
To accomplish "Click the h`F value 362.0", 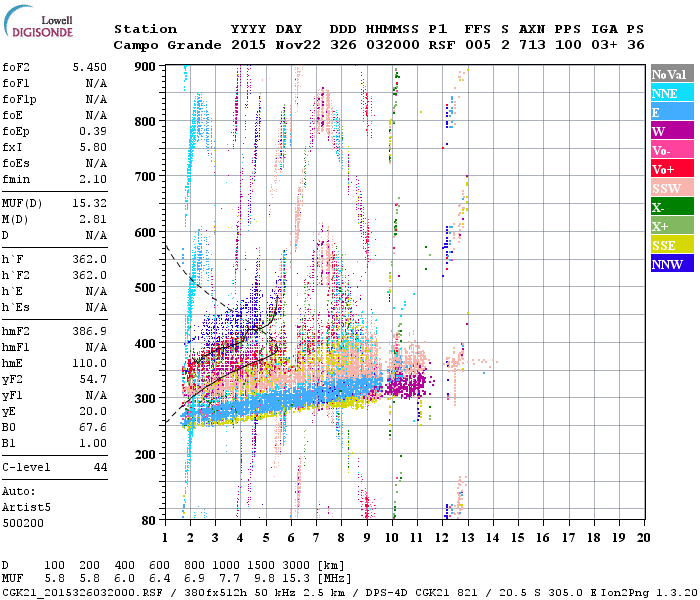I will click(x=90, y=259).
